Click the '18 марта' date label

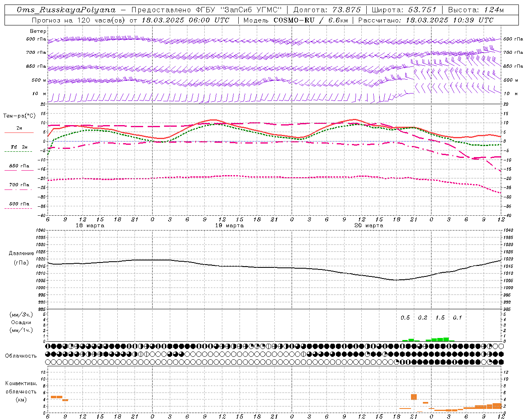(90, 226)
